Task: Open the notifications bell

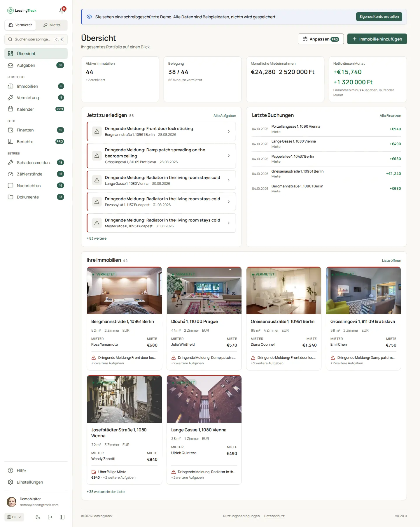Action: click(62, 10)
